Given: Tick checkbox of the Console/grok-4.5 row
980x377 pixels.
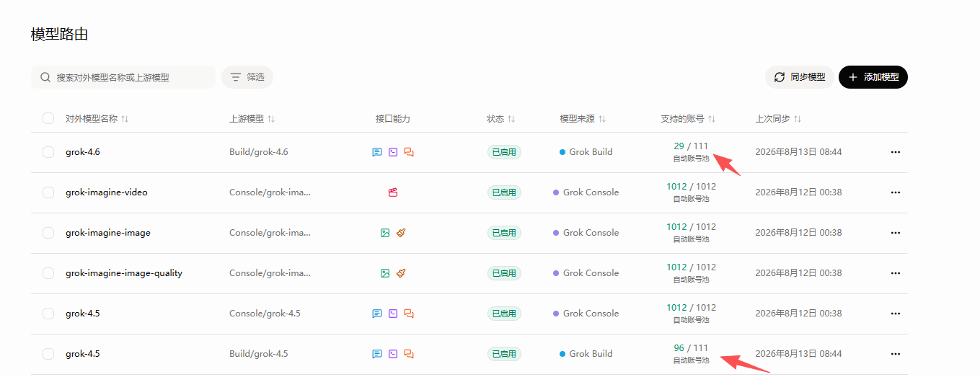Looking at the screenshot, I should click(x=48, y=314).
